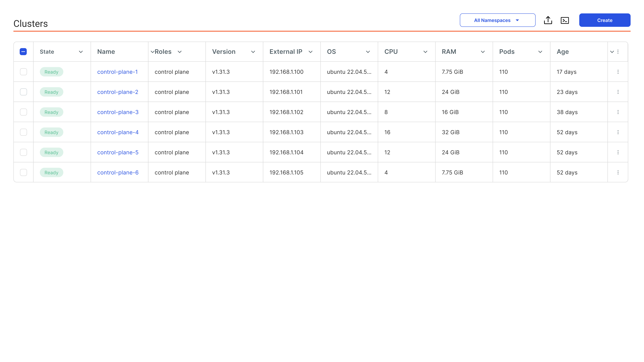Open the control-plane-3 link
The height and width of the screenshot is (362, 644).
pyautogui.click(x=118, y=112)
